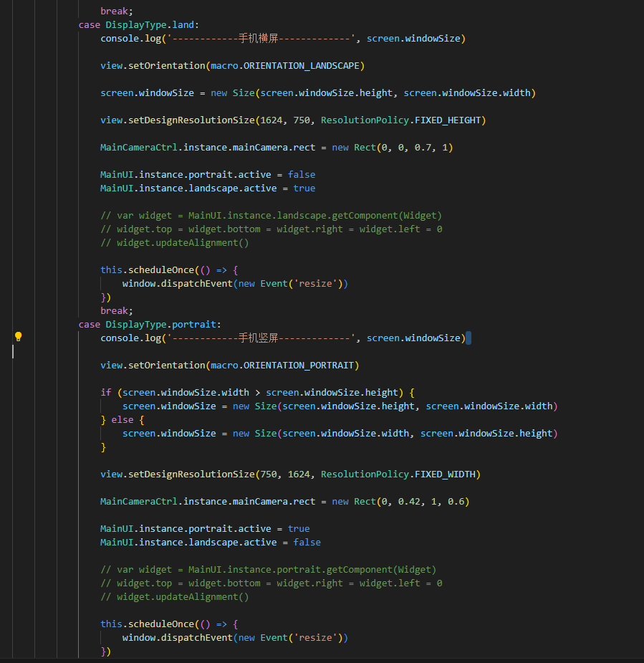The height and width of the screenshot is (663, 644).
Task: Click the 750, 1624 design resolution arguments
Action: (x=285, y=474)
